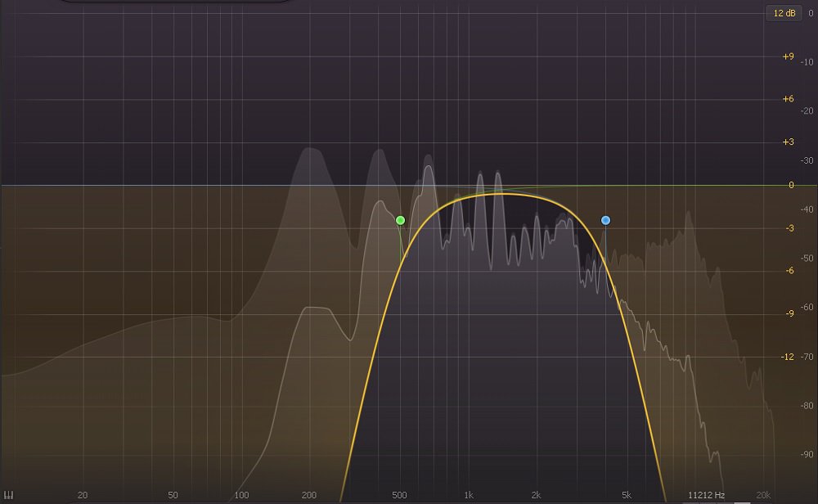Toggle the piano keyboard display icon

pyautogui.click(x=8, y=495)
